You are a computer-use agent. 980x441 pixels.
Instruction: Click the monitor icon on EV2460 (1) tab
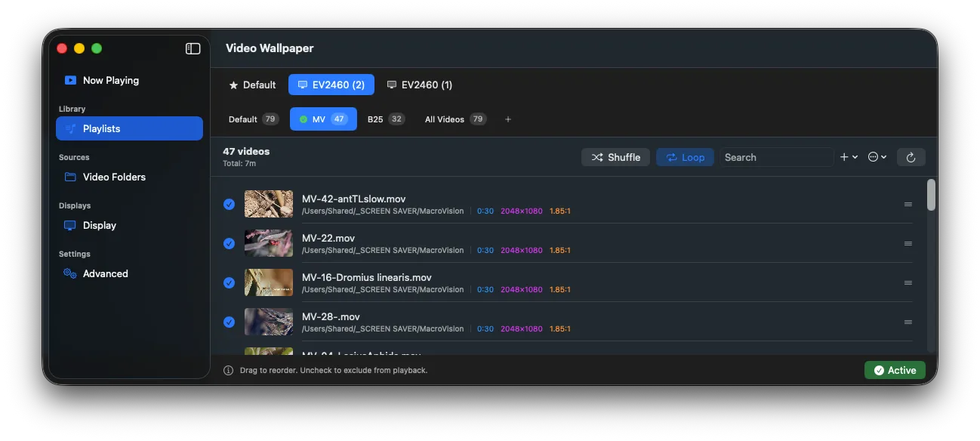[392, 85]
